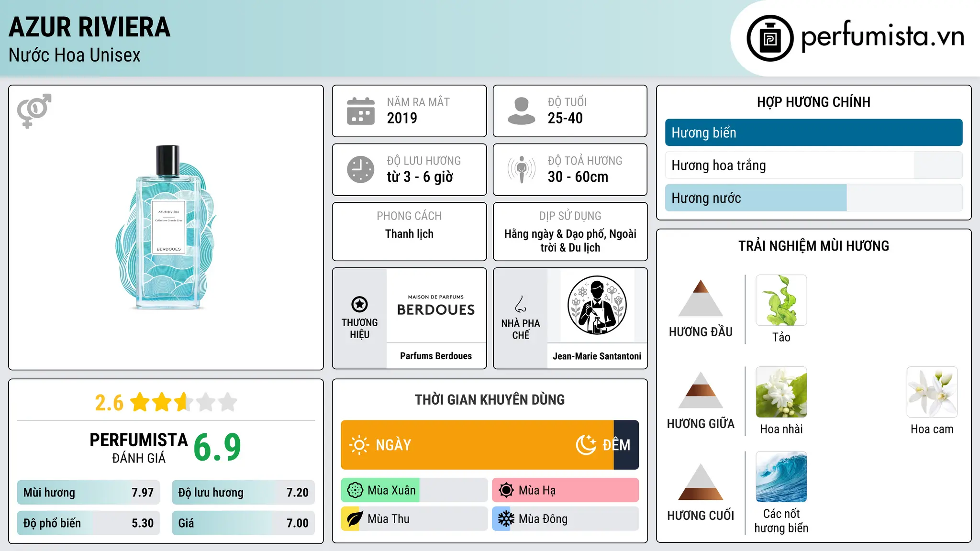Click the Tảo note label
The image size is (980, 551).
[781, 337]
